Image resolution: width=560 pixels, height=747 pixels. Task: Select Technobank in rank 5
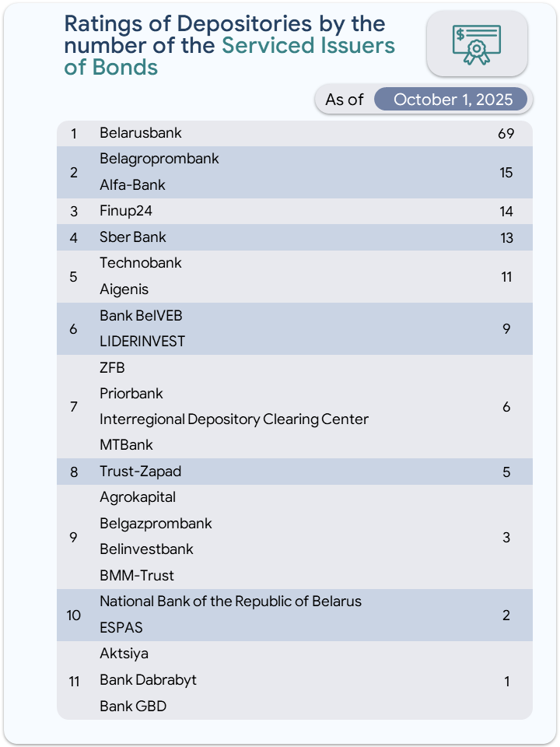click(x=140, y=263)
